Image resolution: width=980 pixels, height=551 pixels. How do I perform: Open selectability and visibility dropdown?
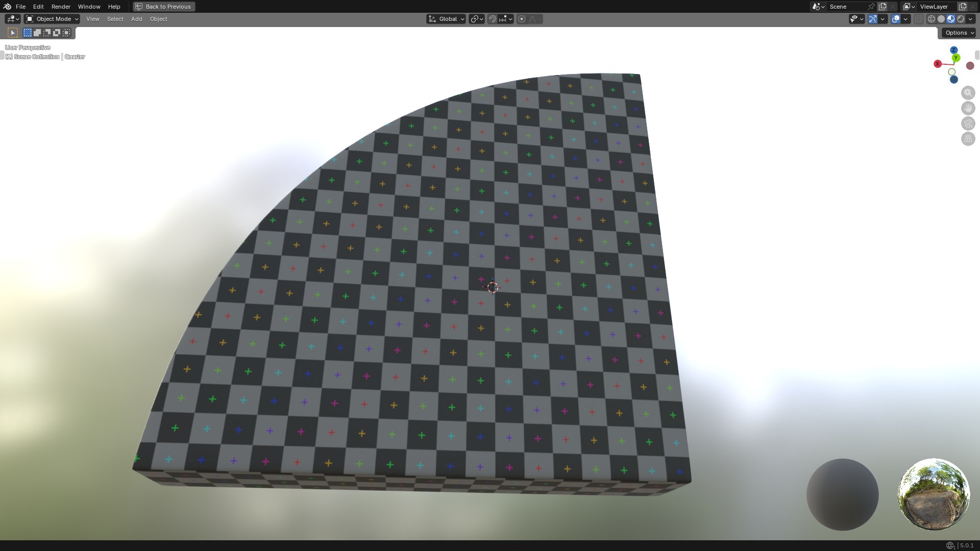coord(856,19)
